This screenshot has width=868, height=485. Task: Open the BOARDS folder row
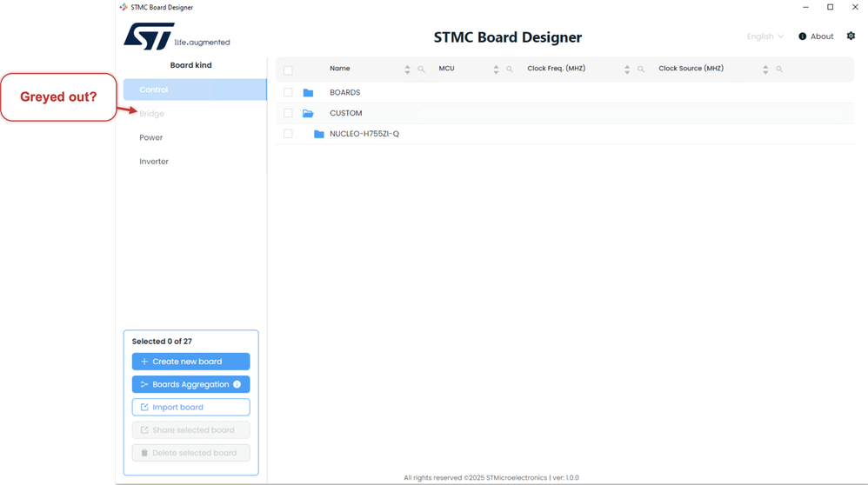[x=564, y=92]
